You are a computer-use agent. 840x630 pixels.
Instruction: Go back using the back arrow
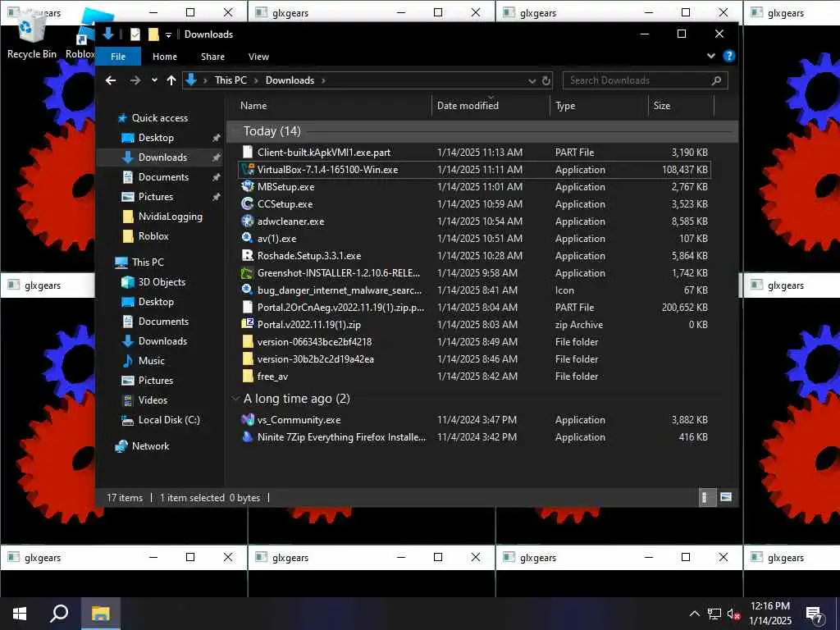[x=111, y=80]
